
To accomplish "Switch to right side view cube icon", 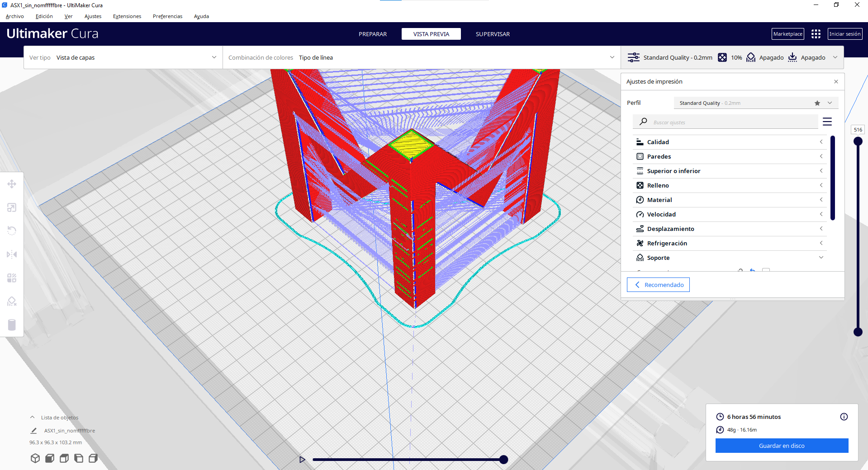I will 93,458.
